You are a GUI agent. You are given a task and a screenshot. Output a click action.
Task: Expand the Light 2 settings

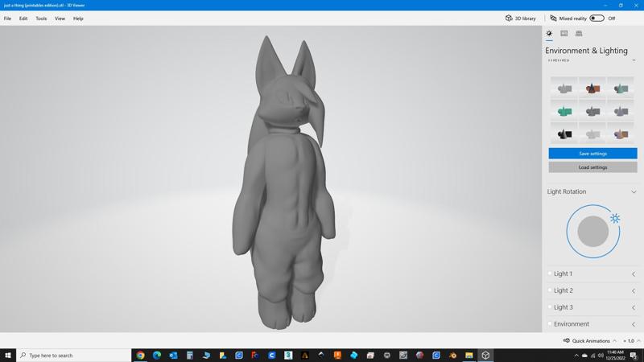(x=634, y=291)
